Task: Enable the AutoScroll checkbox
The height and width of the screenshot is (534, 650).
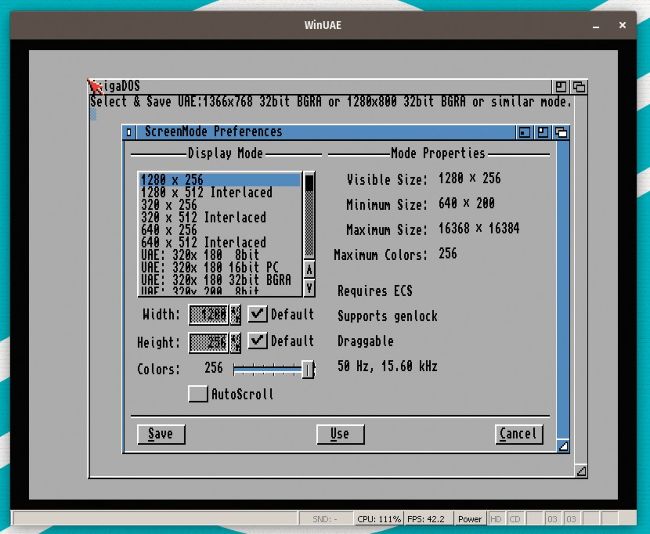Action: tap(198, 394)
